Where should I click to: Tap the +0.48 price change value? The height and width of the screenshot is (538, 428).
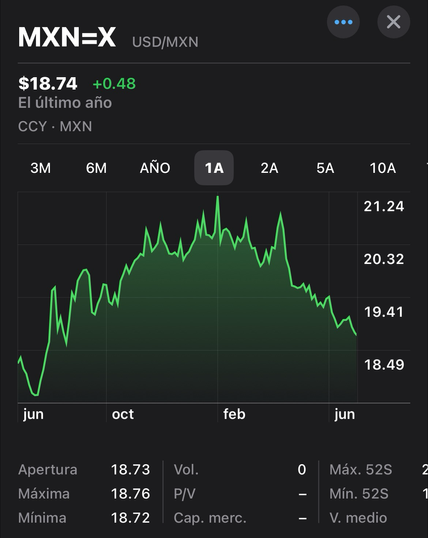pos(114,84)
